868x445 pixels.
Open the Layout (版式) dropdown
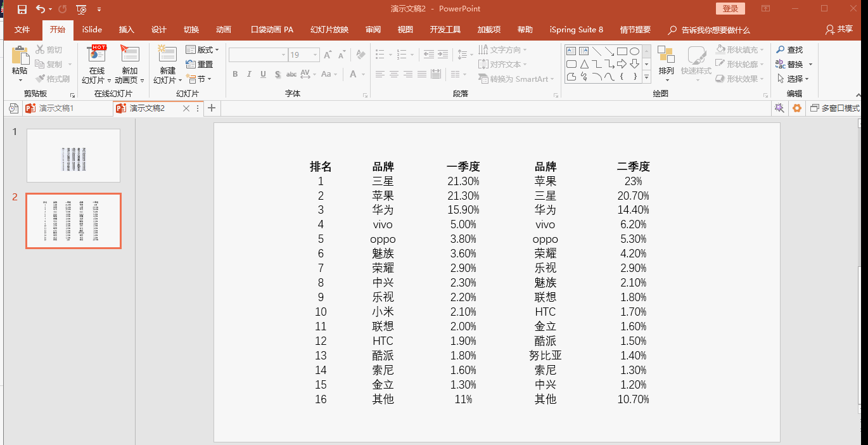point(202,49)
